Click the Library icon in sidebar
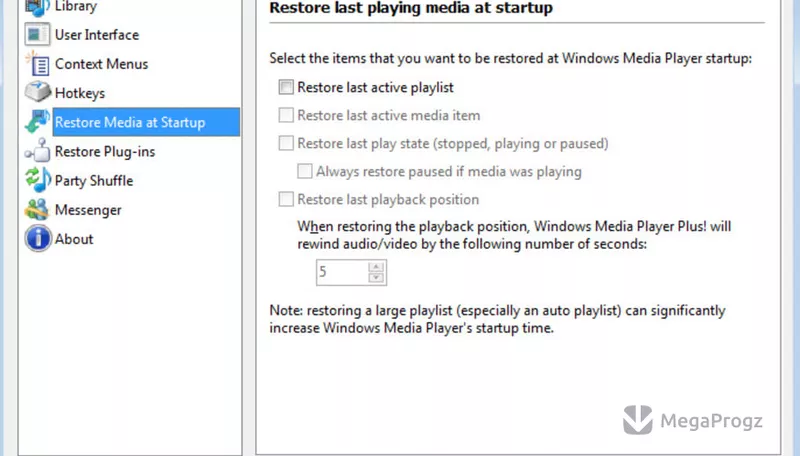The width and height of the screenshot is (800, 456). (37, 7)
